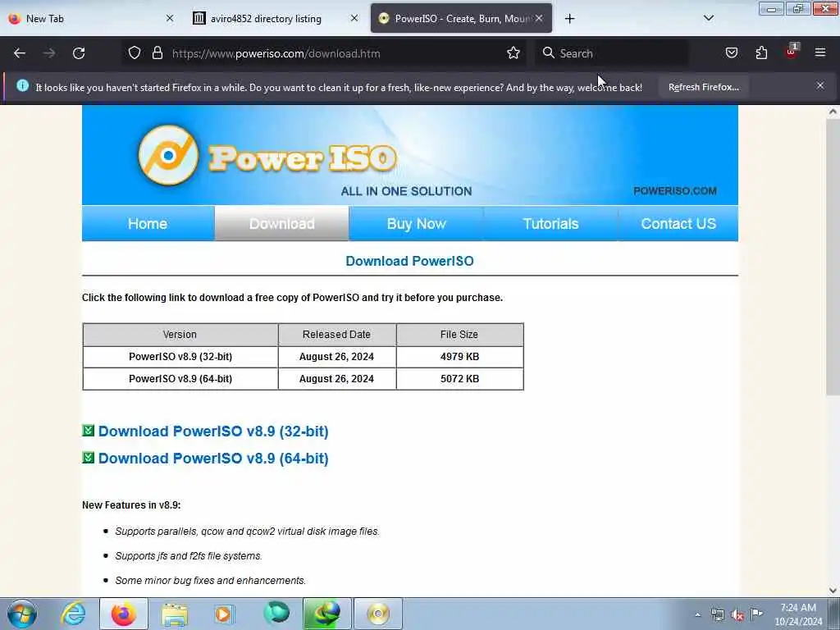Click the PowerISO disc logo in the banner
Viewport: 840px width, 630px height.
(168, 155)
